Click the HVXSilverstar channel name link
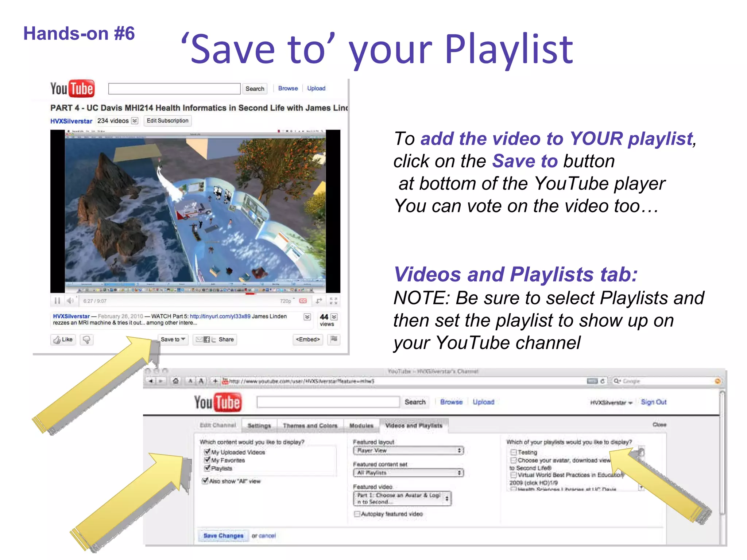The image size is (747, 560). [x=71, y=121]
